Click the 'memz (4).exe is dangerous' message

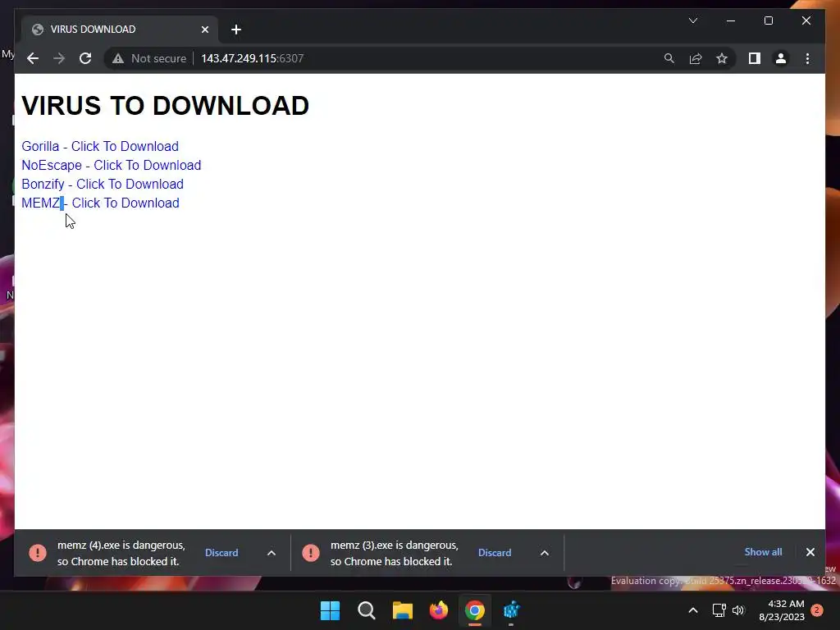(x=121, y=553)
